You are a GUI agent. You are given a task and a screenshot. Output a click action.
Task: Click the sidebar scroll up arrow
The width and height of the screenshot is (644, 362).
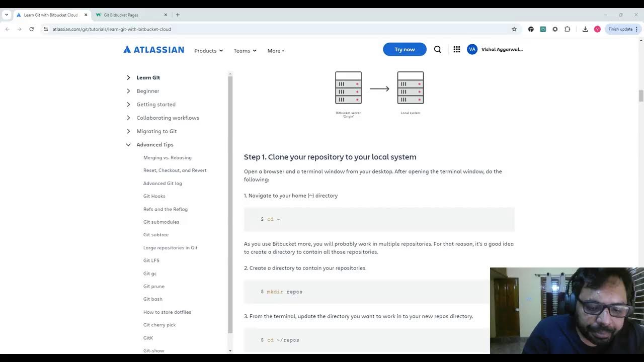(x=230, y=74)
